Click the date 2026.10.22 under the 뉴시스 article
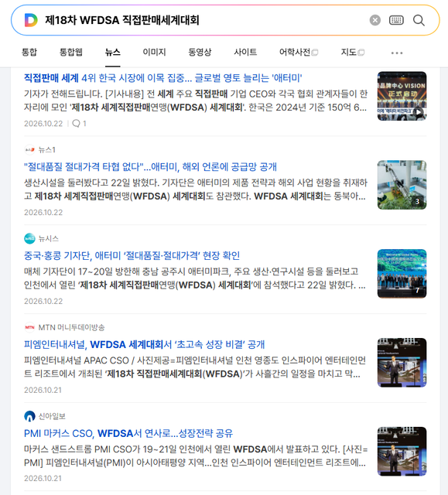This screenshot has width=448, height=495. pyautogui.click(x=43, y=301)
